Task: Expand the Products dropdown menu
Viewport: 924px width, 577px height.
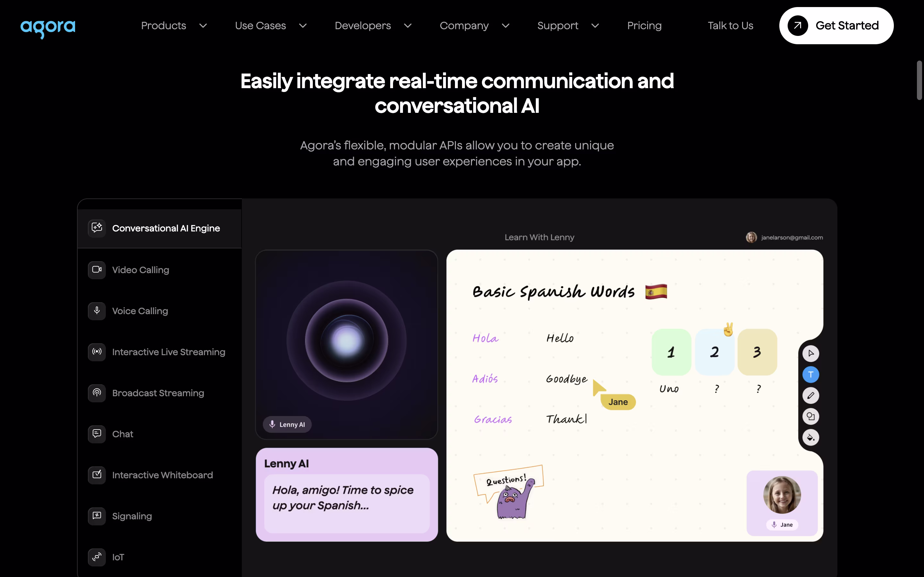Action: [174, 26]
